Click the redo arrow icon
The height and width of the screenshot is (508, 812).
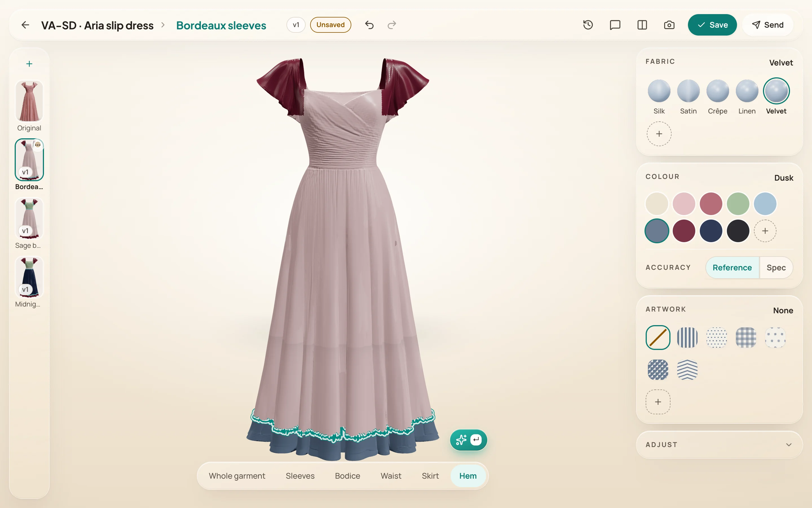coord(392,25)
